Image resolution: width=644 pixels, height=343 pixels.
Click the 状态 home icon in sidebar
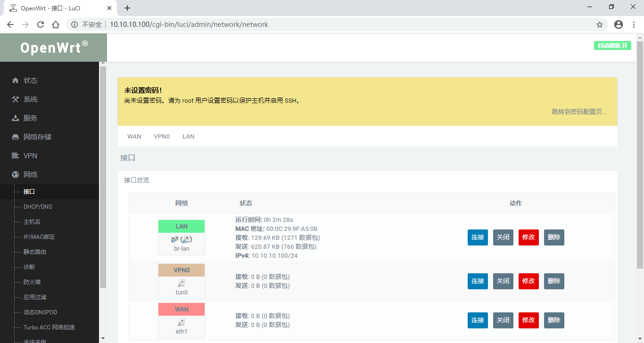(x=16, y=81)
